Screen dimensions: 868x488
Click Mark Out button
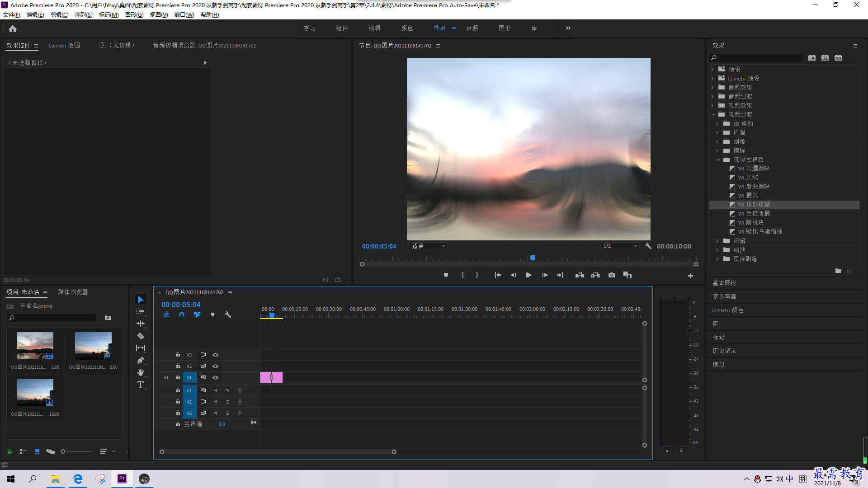coord(477,275)
